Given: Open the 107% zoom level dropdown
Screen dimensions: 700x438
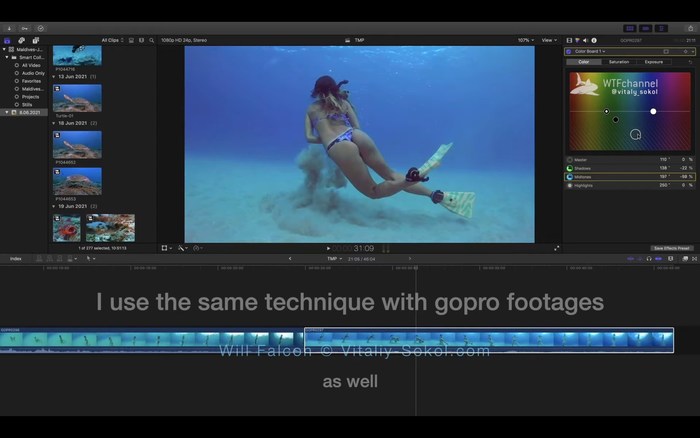Looking at the screenshot, I should (x=525, y=40).
